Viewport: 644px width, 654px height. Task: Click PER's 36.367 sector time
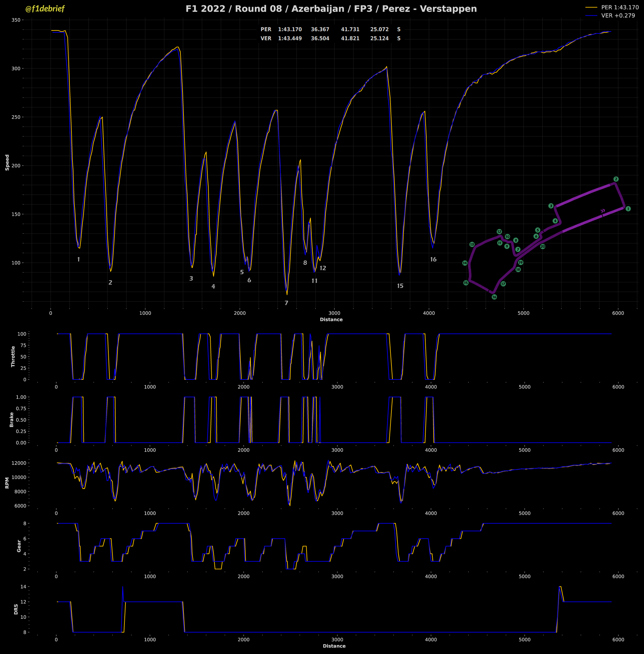(x=320, y=29)
